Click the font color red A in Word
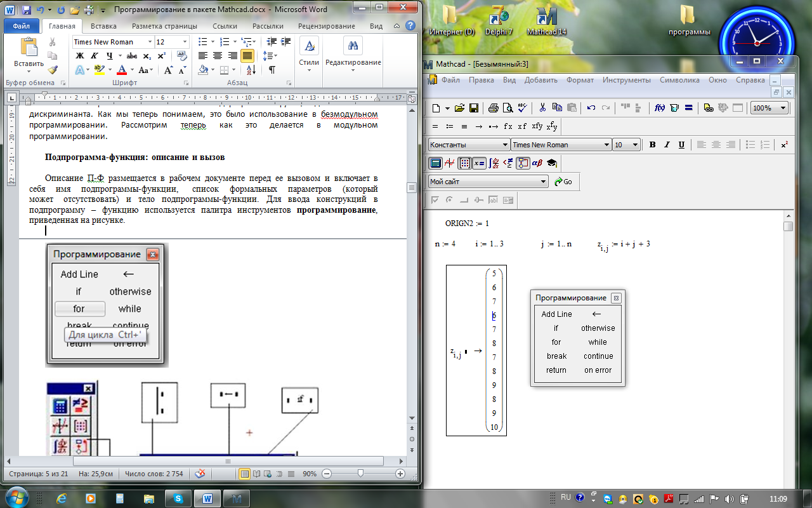Viewport: 812px width, 508px height. (122, 70)
